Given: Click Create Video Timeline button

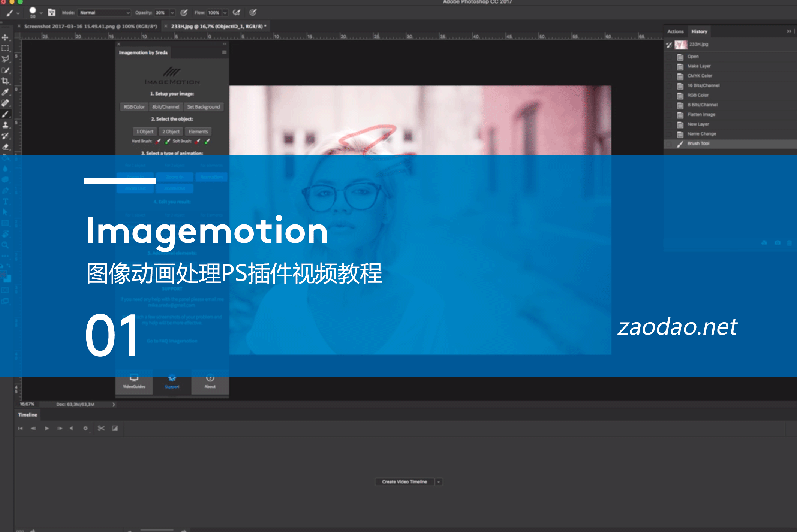Looking at the screenshot, I should pos(404,482).
